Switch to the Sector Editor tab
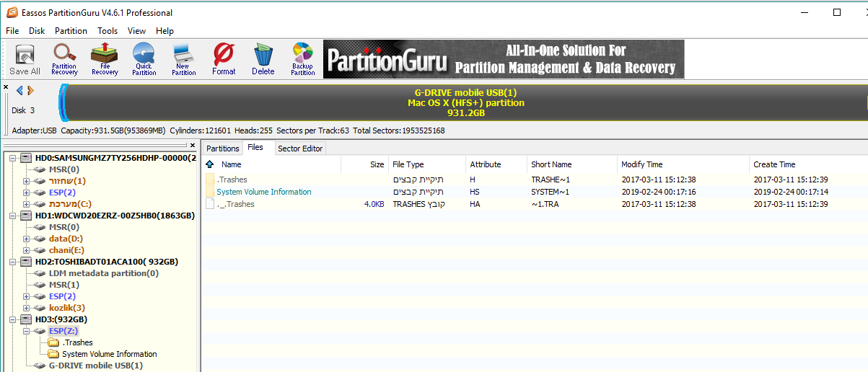868x372 pixels. 301,149
